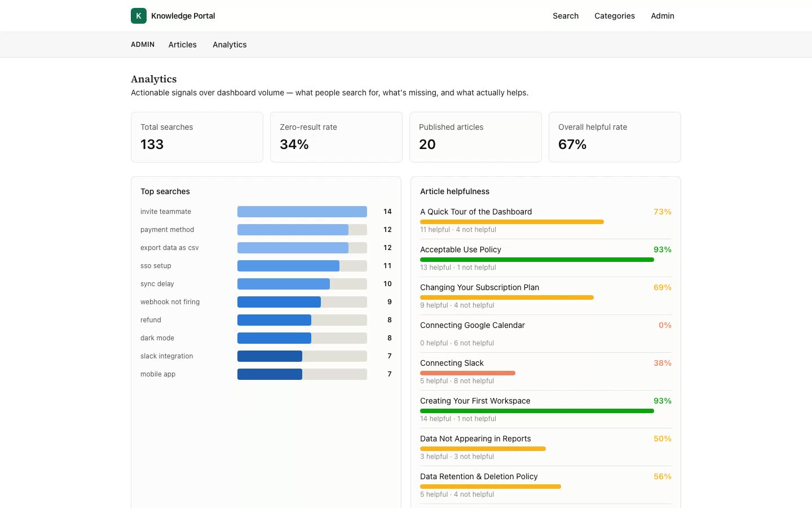Click the 'refund' search label
This screenshot has height=508, width=812.
(151, 320)
